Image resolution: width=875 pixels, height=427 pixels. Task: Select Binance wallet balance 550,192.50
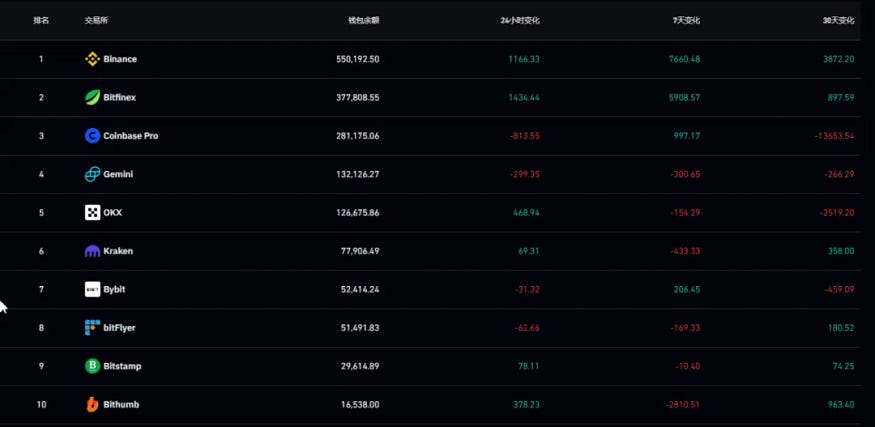click(x=358, y=59)
